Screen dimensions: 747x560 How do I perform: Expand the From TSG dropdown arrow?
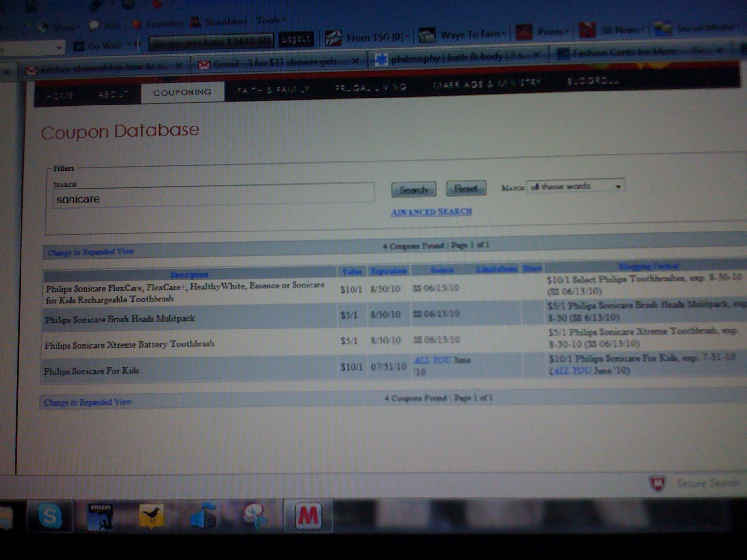pyautogui.click(x=407, y=37)
